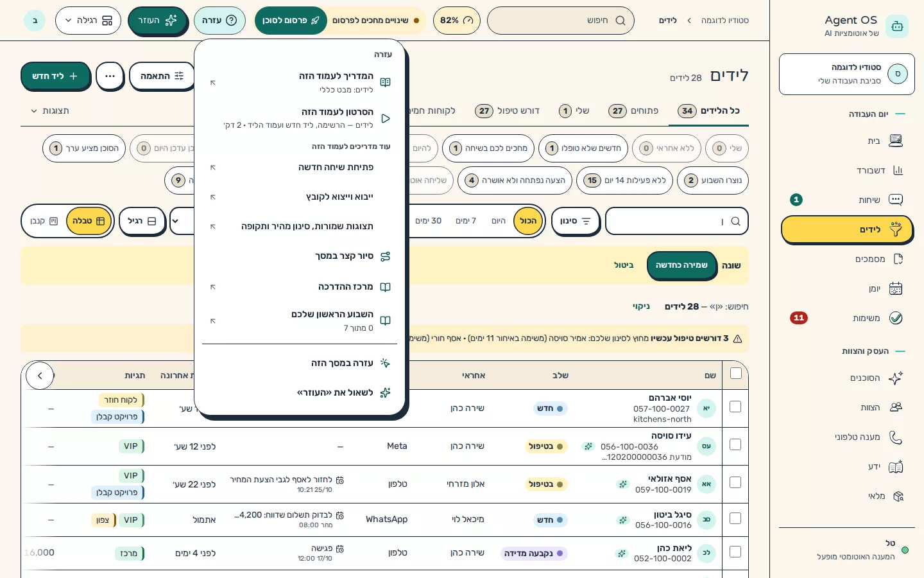
Task: Open the הסוכנים agents sparkle icon
Action: [896, 378]
